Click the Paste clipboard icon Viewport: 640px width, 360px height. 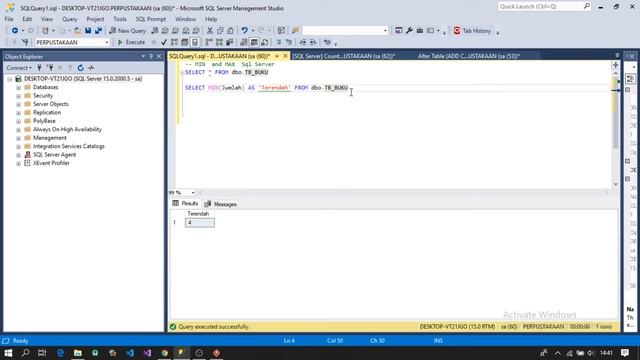(x=230, y=31)
